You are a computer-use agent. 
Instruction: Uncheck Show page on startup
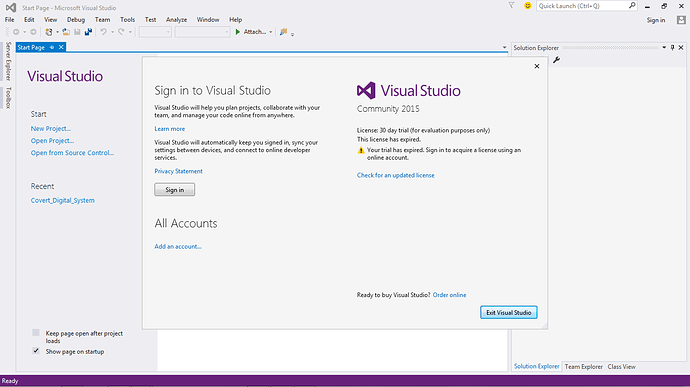(x=36, y=351)
